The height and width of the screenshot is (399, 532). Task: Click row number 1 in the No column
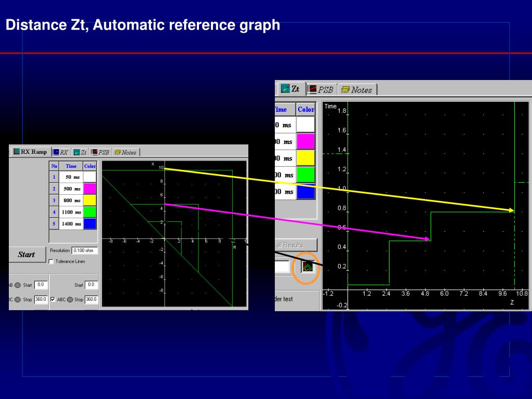[x=54, y=177]
